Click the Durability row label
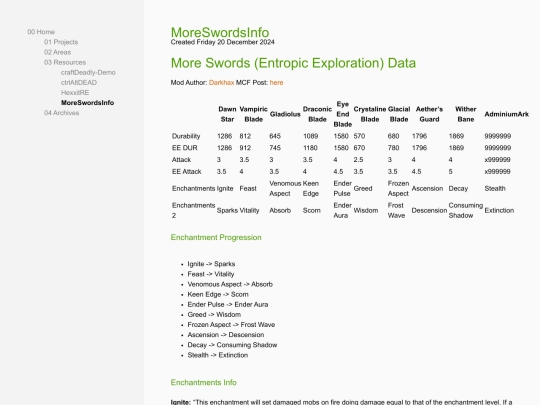540x405 pixels. point(186,136)
